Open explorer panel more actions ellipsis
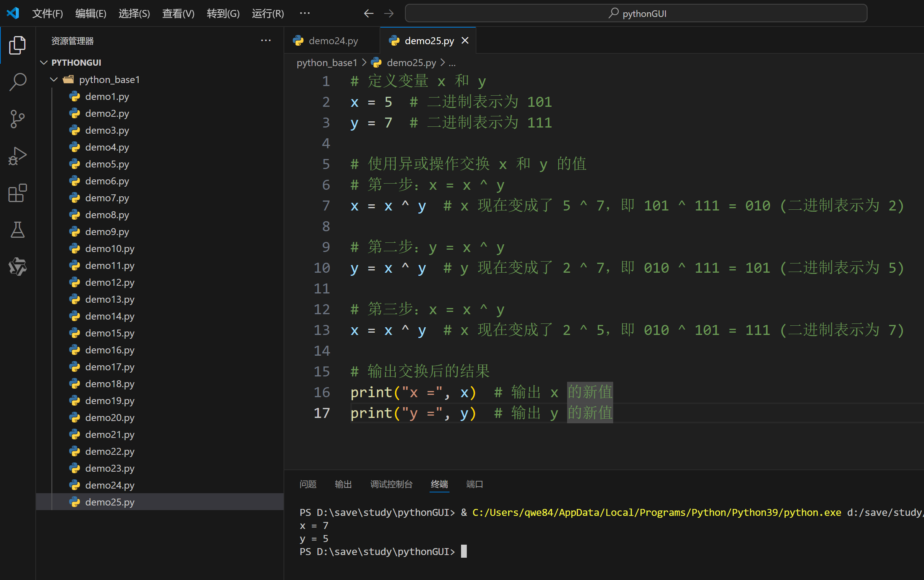 (266, 41)
